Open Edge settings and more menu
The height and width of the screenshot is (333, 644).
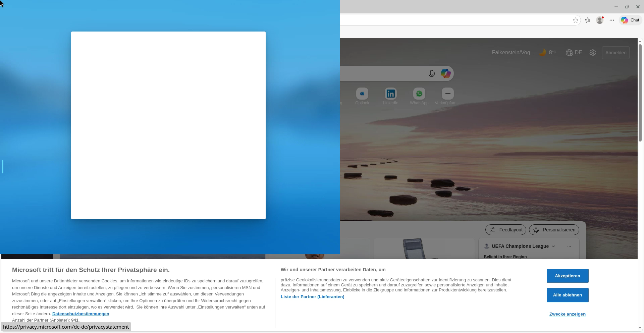click(612, 20)
